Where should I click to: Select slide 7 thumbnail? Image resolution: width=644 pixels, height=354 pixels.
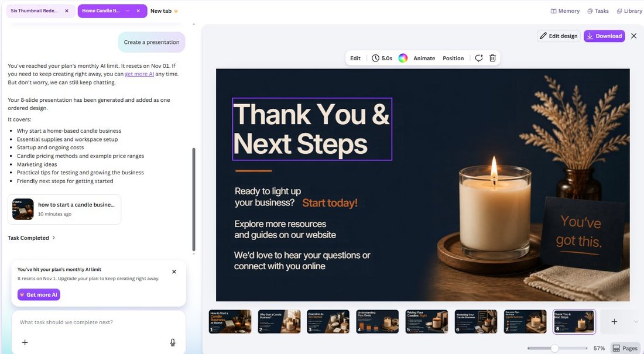tap(525, 322)
